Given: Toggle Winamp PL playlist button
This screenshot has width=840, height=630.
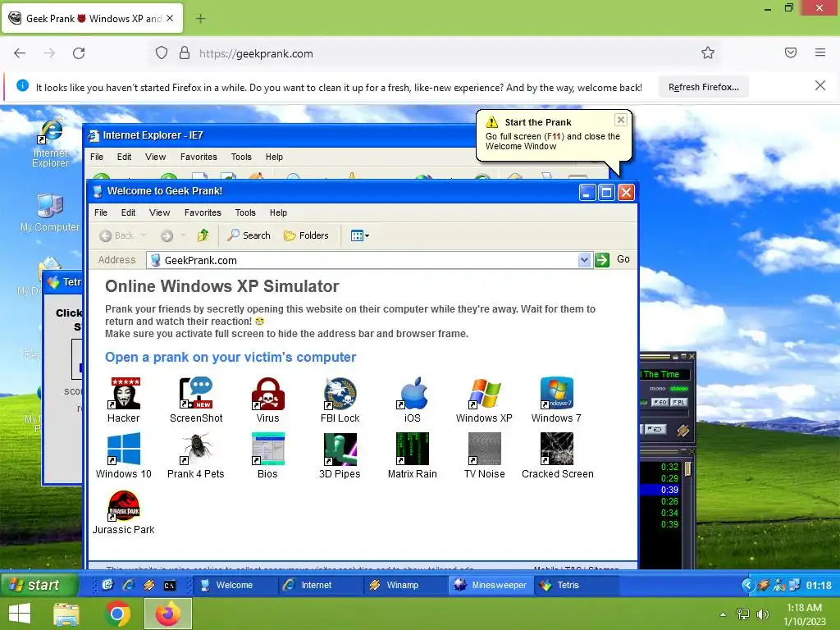Looking at the screenshot, I should pos(678,402).
